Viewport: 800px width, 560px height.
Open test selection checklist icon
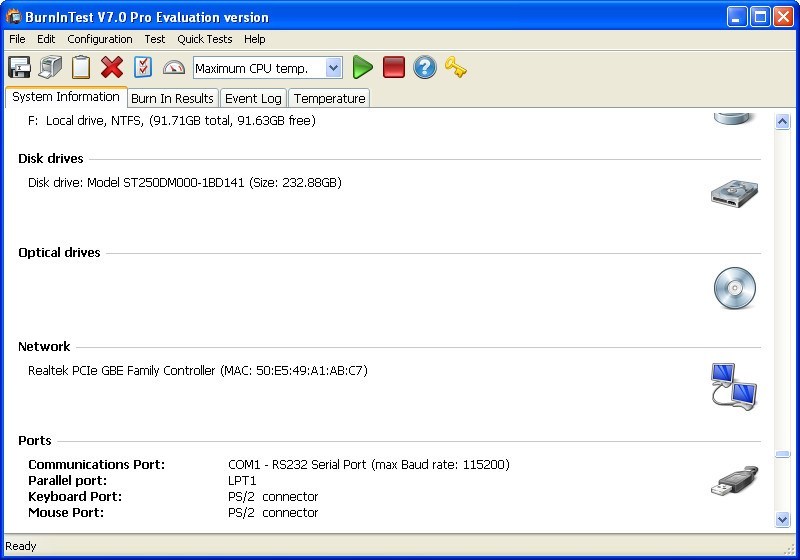click(x=143, y=67)
